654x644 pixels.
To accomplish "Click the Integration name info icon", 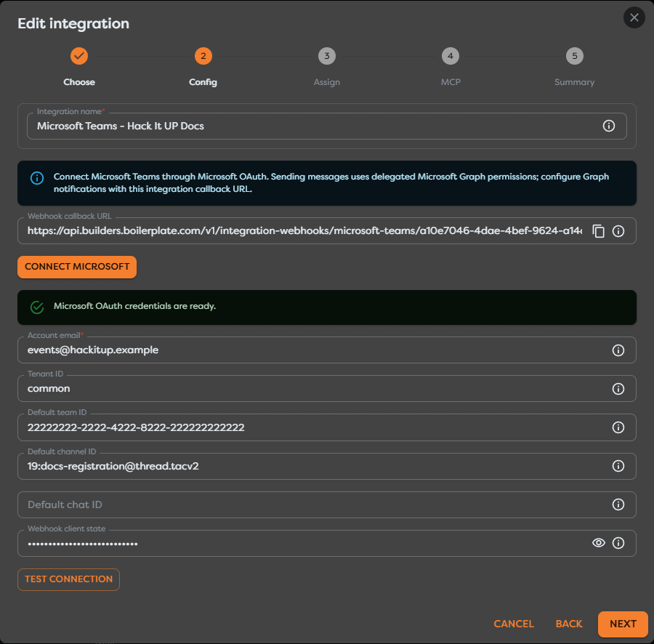I will pyautogui.click(x=608, y=126).
